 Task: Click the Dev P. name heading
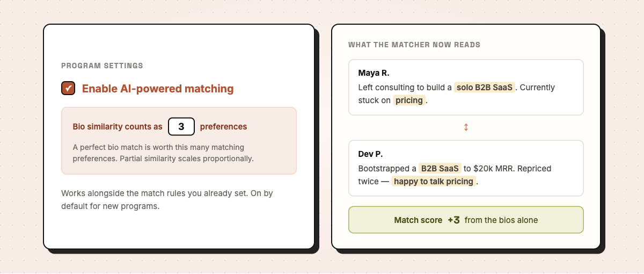(370, 154)
